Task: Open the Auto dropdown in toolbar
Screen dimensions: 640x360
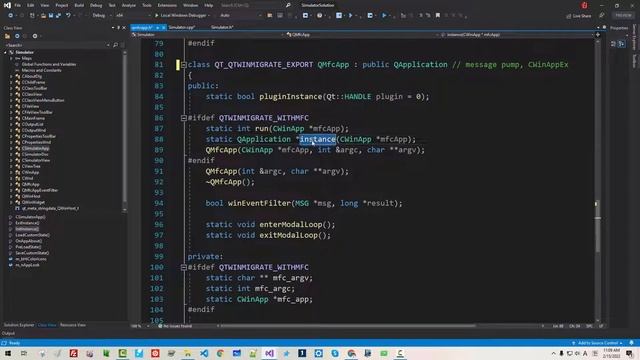Action: click(240, 16)
